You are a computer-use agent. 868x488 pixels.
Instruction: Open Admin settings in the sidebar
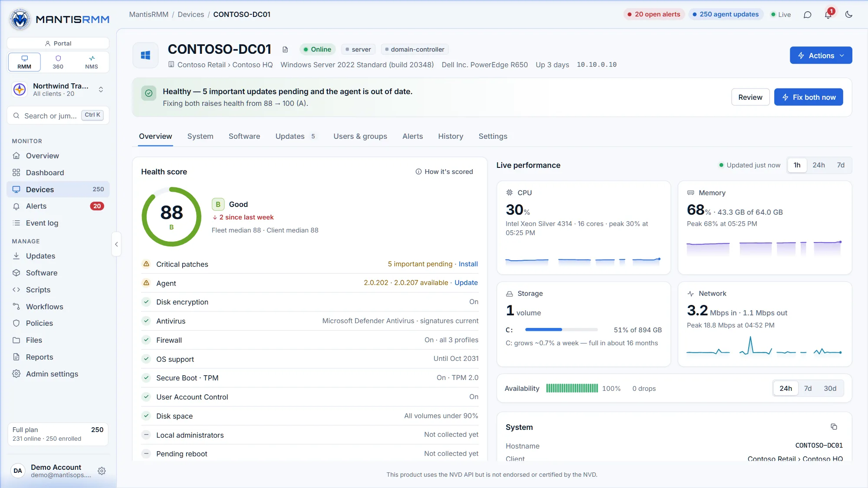58,374
